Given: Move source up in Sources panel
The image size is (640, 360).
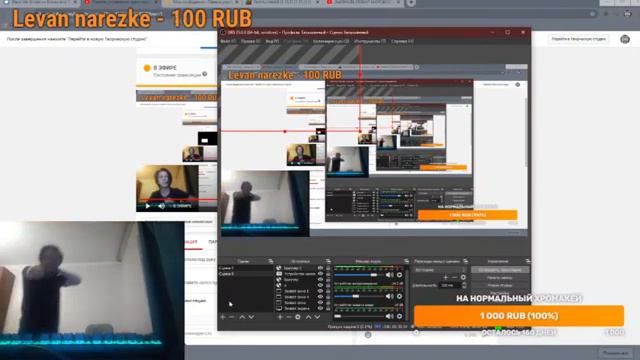Looking at the screenshot, I should pos(308,317).
